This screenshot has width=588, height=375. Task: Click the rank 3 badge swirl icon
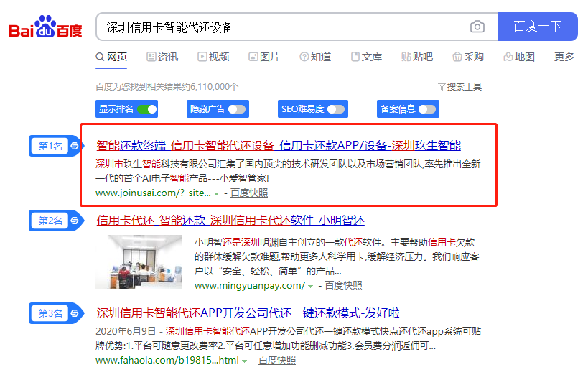(74, 313)
